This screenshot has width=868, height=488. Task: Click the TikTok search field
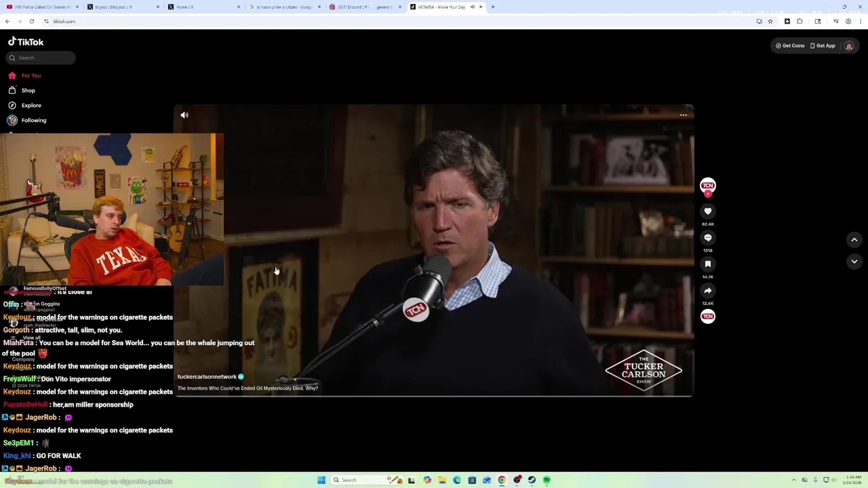[x=41, y=58]
